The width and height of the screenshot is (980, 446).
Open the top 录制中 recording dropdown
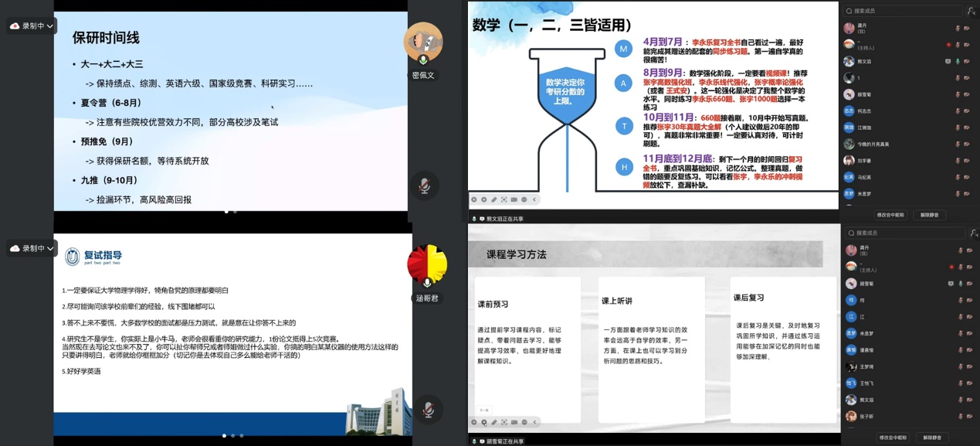pos(32,26)
